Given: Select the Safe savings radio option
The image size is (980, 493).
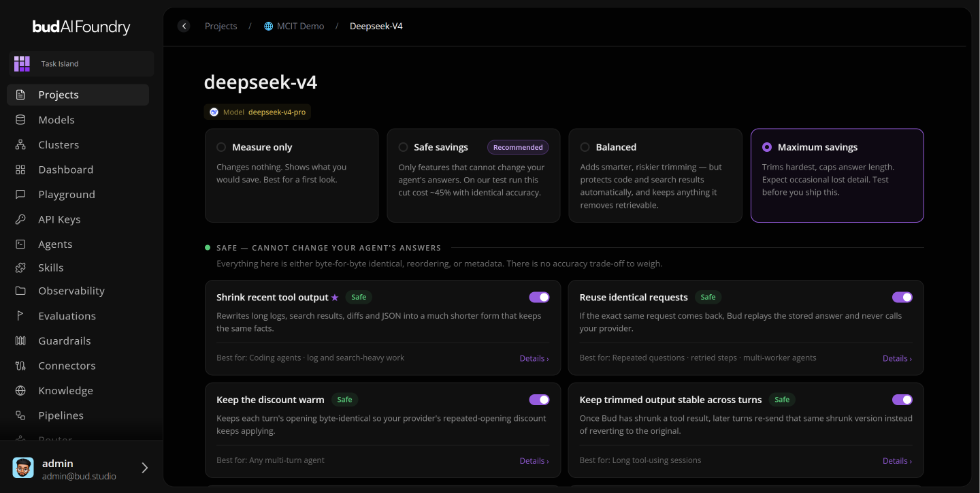Looking at the screenshot, I should click(x=403, y=147).
